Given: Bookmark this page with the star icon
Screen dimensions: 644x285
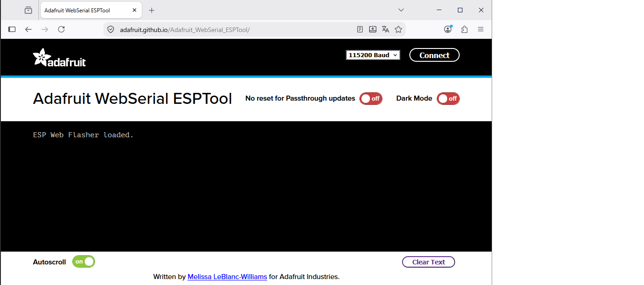Looking at the screenshot, I should 398,29.
